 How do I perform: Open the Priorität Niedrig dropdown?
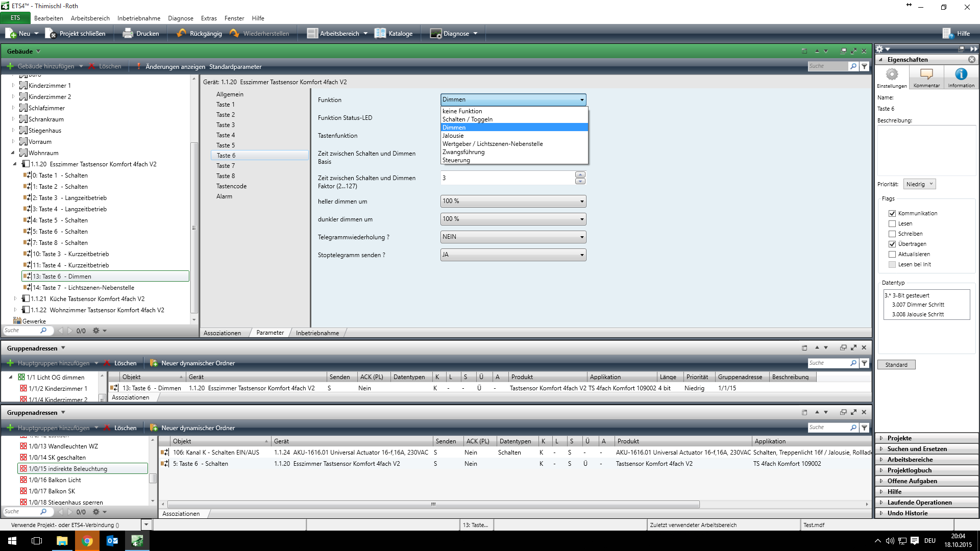point(919,184)
